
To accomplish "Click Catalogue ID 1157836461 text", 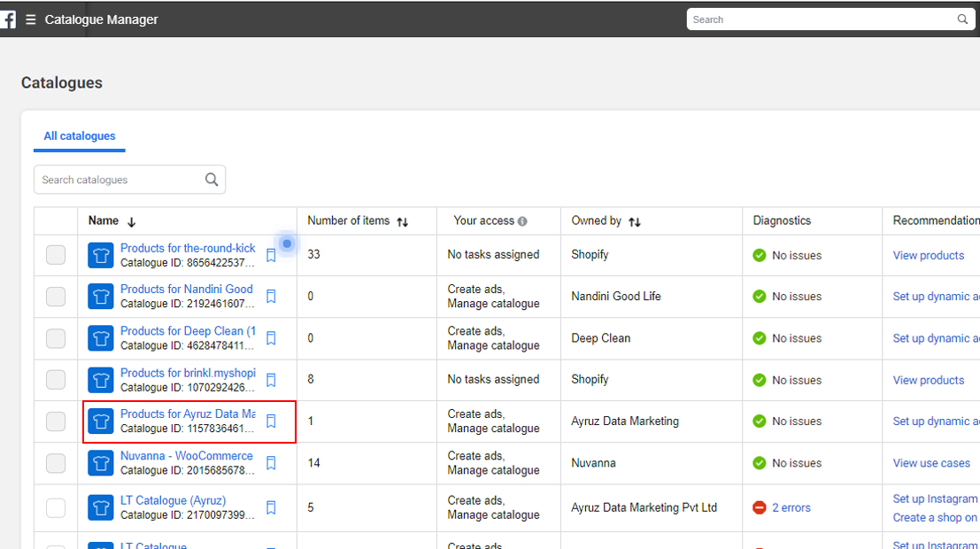I will (x=188, y=429).
